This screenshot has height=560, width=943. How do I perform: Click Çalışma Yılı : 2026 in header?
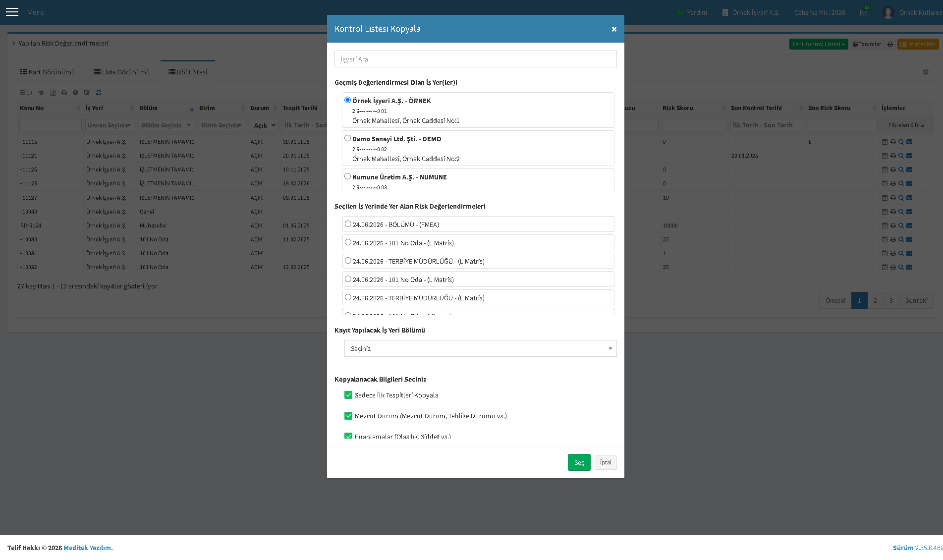point(820,12)
